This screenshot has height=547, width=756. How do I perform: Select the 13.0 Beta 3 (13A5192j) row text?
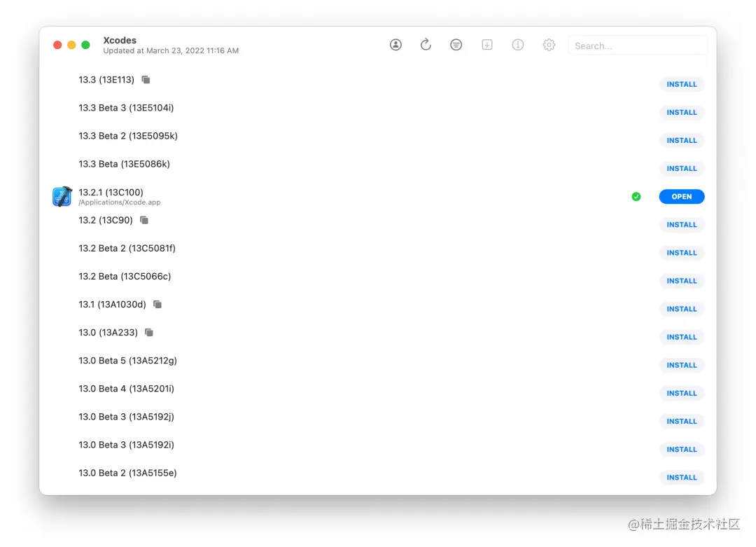tap(126, 417)
